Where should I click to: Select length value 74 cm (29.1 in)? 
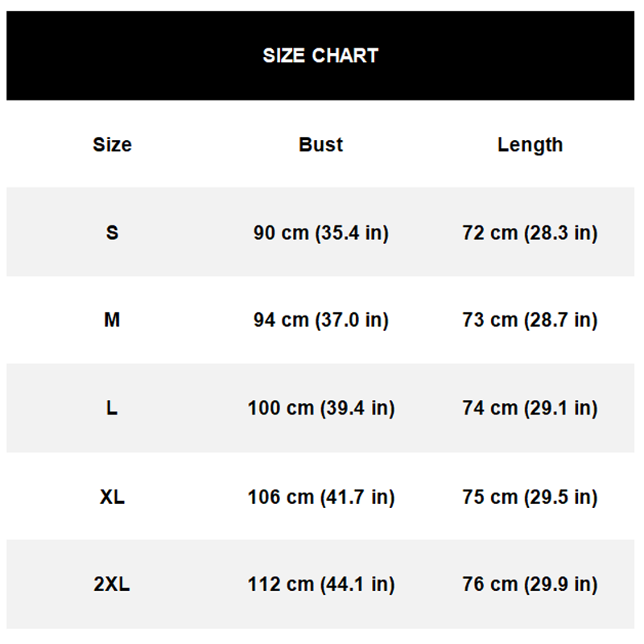[x=530, y=408]
